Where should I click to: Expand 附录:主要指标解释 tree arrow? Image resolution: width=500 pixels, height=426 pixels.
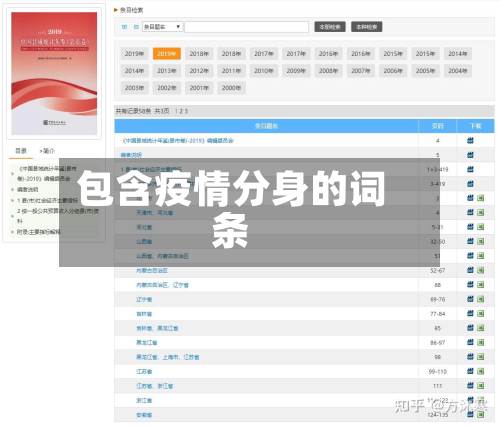(13, 232)
